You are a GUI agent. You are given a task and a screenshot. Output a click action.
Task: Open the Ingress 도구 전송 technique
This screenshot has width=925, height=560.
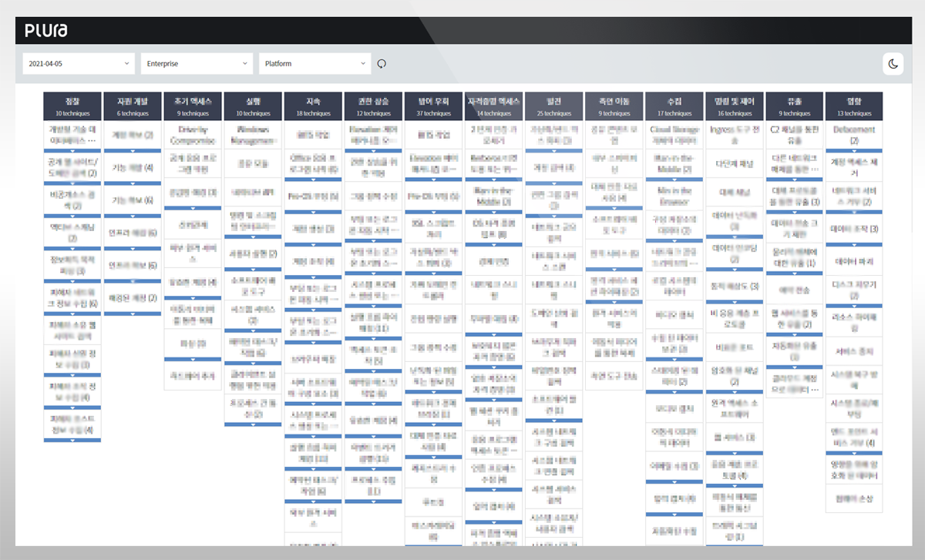734,135
